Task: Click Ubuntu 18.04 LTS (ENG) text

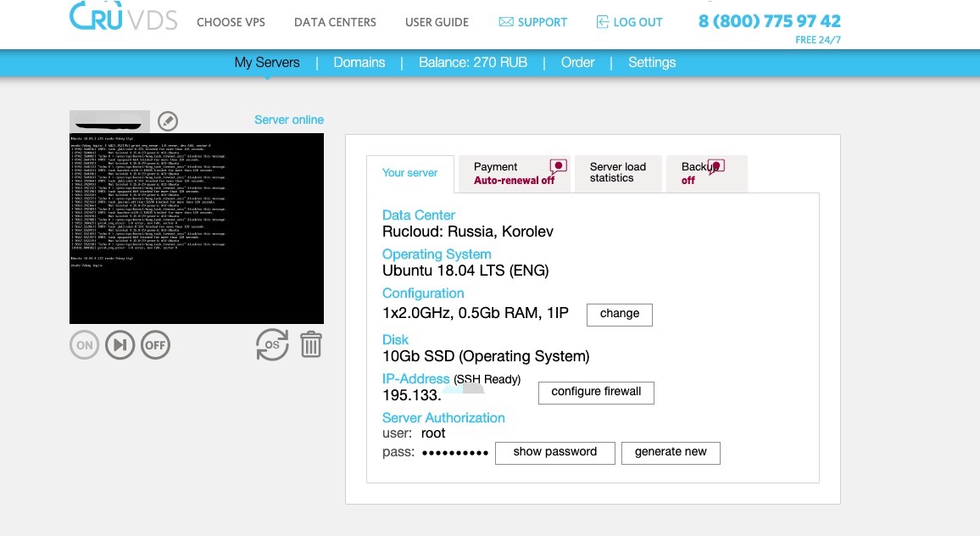Action: [x=465, y=271]
